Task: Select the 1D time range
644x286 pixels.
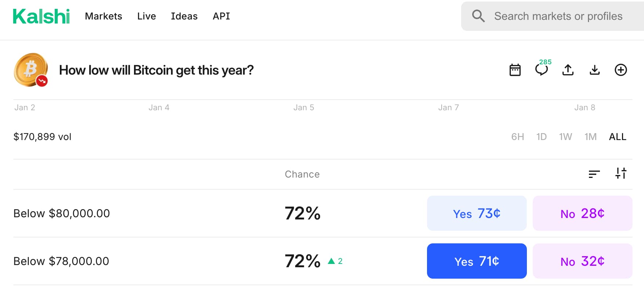Action: pyautogui.click(x=541, y=137)
